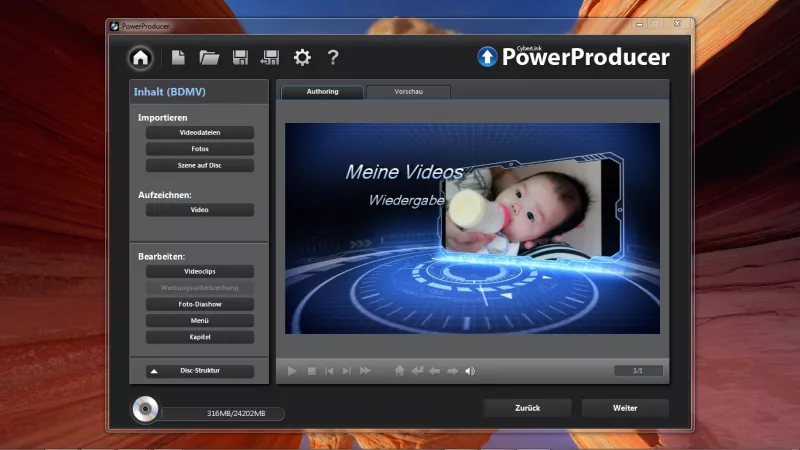The height and width of the screenshot is (450, 800).
Task: Click the PowerProducer logo arrow icon
Action: 487,57
